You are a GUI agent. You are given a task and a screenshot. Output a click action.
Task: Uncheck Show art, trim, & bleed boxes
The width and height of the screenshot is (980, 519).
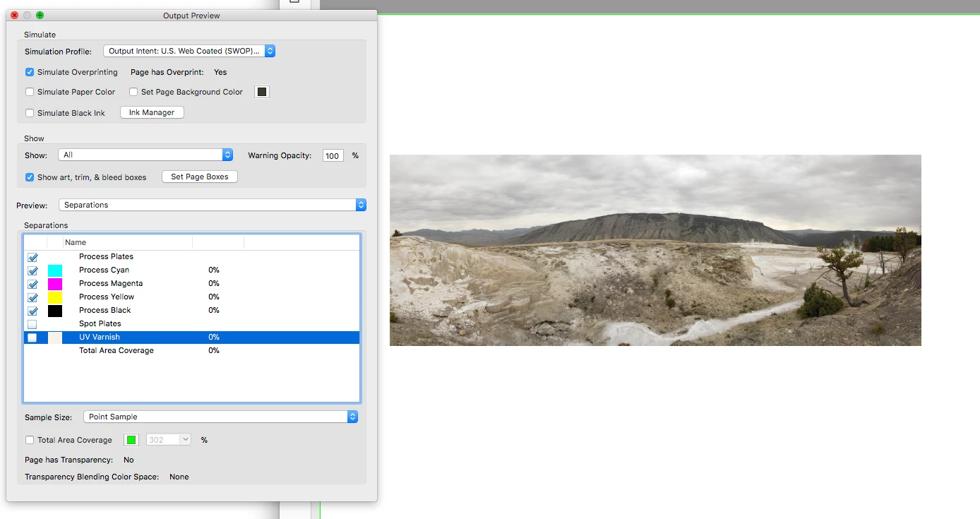pyautogui.click(x=30, y=177)
